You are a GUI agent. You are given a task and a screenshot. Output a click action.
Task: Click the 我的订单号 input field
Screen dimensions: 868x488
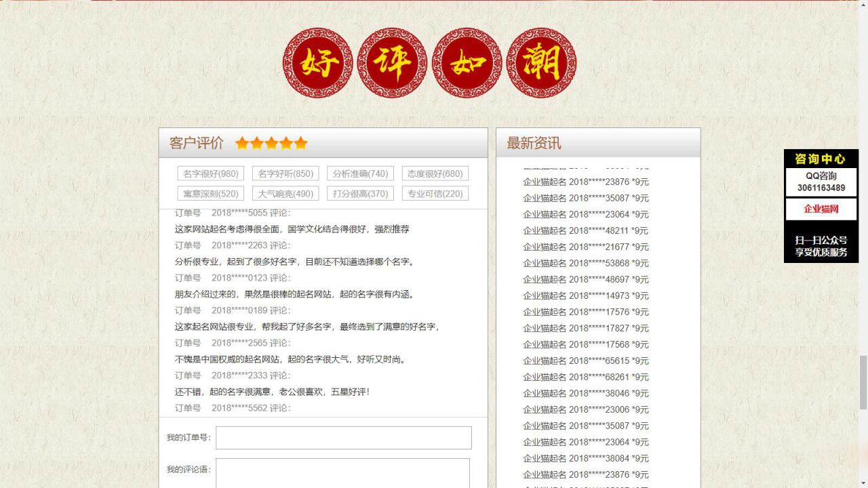(x=343, y=437)
